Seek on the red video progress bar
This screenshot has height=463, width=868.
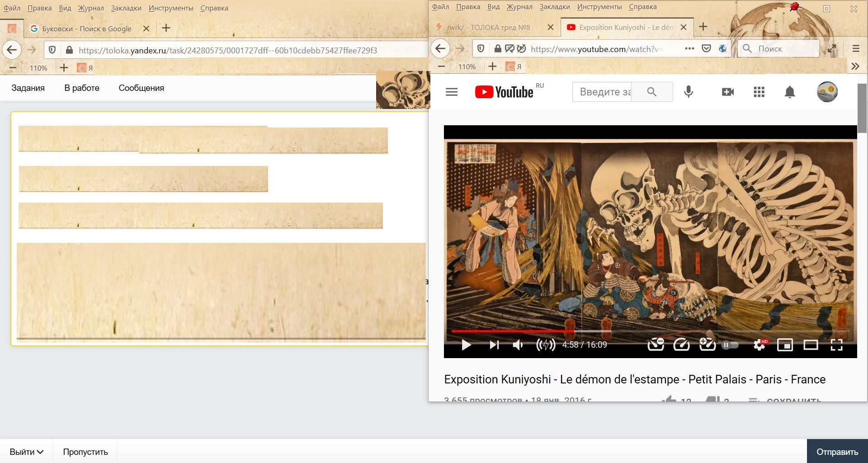pyautogui.click(x=512, y=331)
